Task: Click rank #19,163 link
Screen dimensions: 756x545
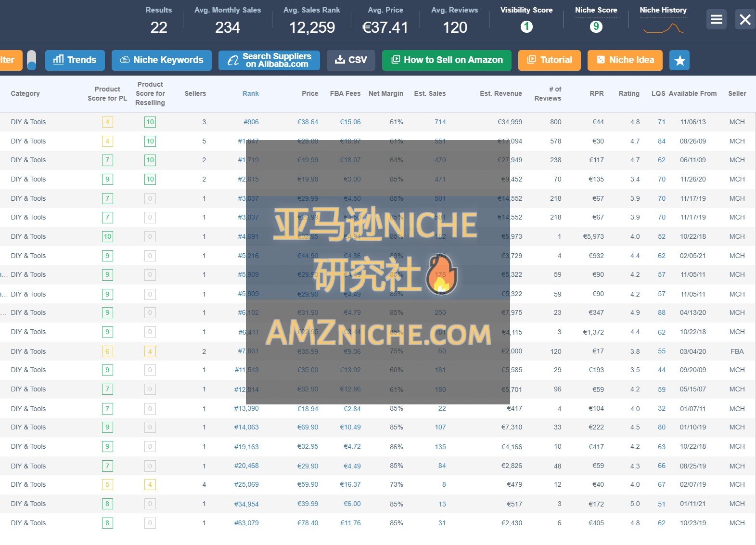Action: coord(246,447)
